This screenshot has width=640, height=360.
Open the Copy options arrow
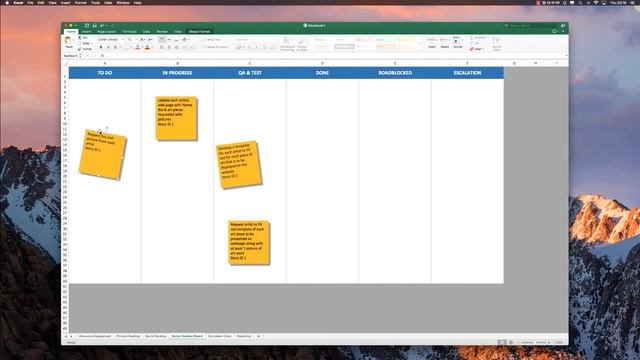(x=91, y=43)
